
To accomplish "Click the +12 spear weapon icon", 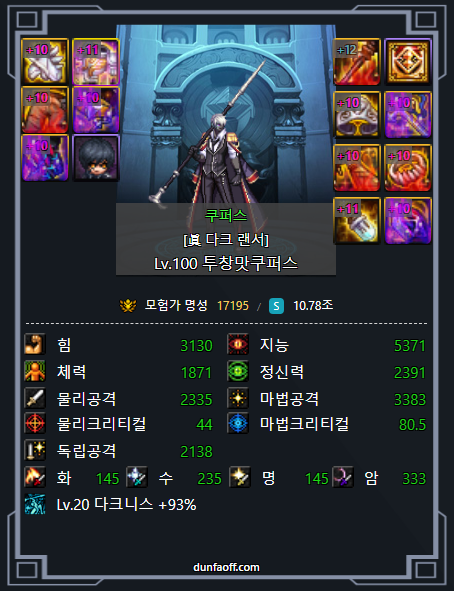I will tap(356, 61).
